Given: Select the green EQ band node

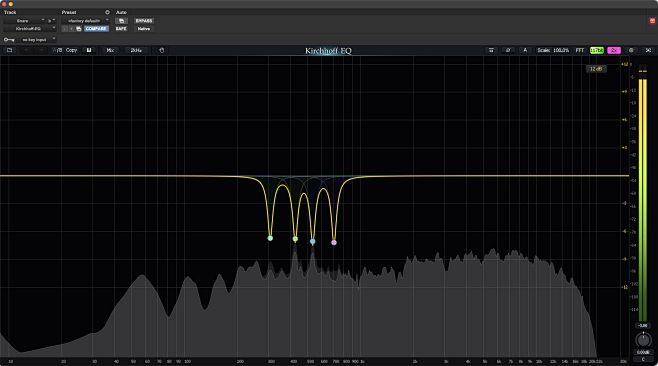Looking at the screenshot, I should coord(295,239).
